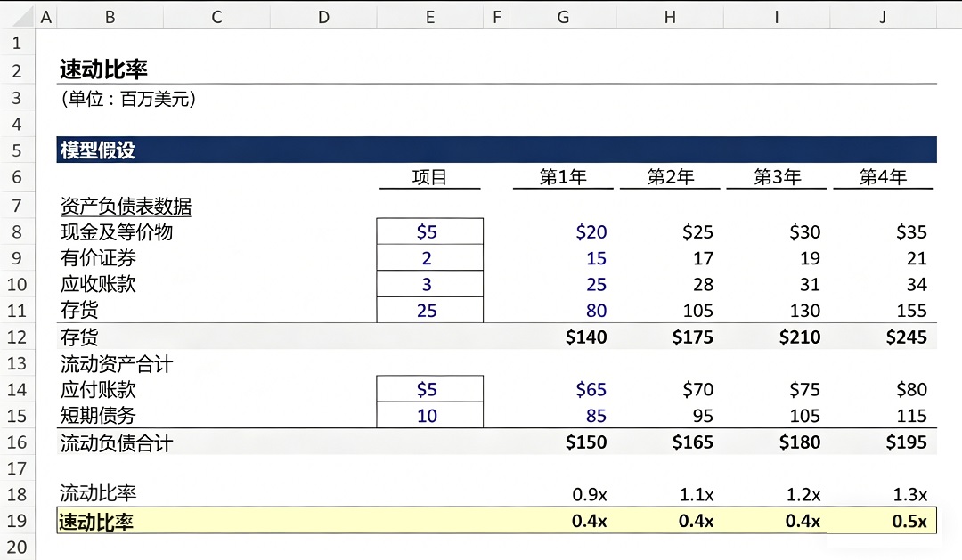Click the 0.5x quick ratio value
The height and width of the screenshot is (560, 962).
[909, 522]
